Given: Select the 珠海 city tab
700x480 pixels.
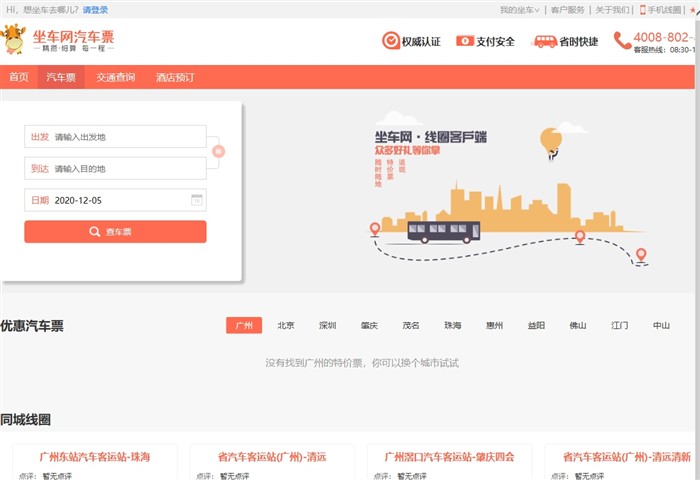Looking at the screenshot, I should point(453,326).
